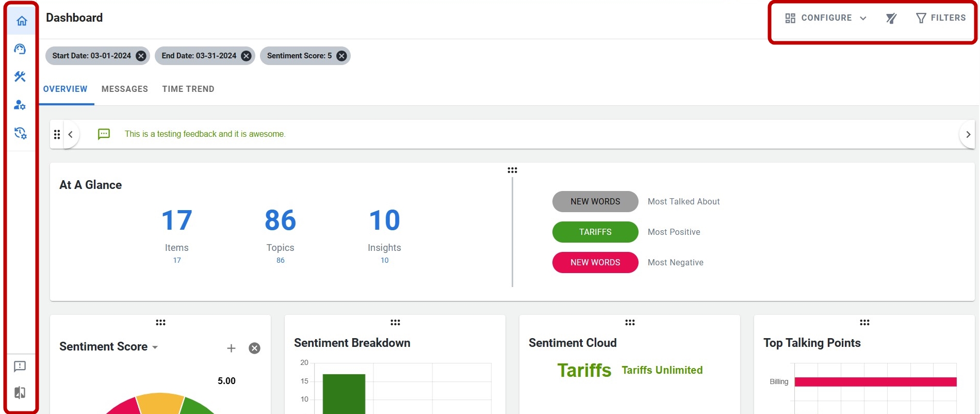Show next feedback message with right chevron
This screenshot has height=414, width=980.
[x=968, y=134]
